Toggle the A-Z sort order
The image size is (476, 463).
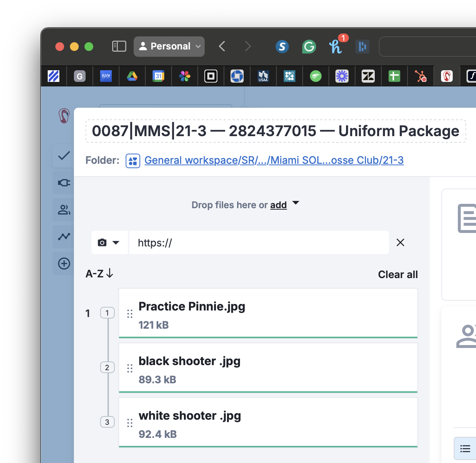(99, 274)
